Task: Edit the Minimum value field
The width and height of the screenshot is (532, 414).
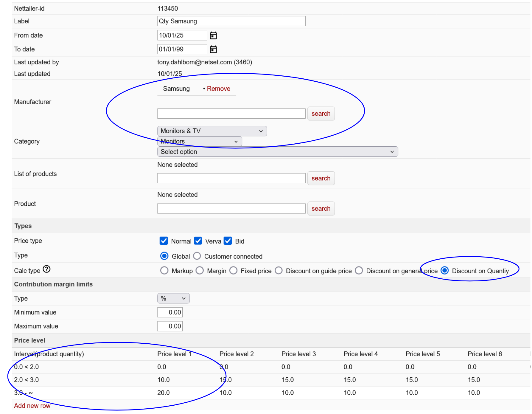Action: pos(170,313)
